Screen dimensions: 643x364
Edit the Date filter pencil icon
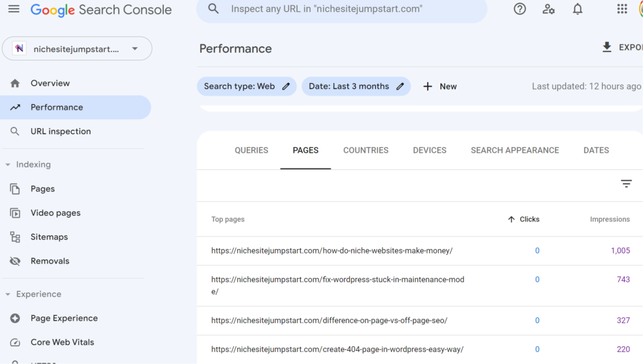[x=400, y=87]
